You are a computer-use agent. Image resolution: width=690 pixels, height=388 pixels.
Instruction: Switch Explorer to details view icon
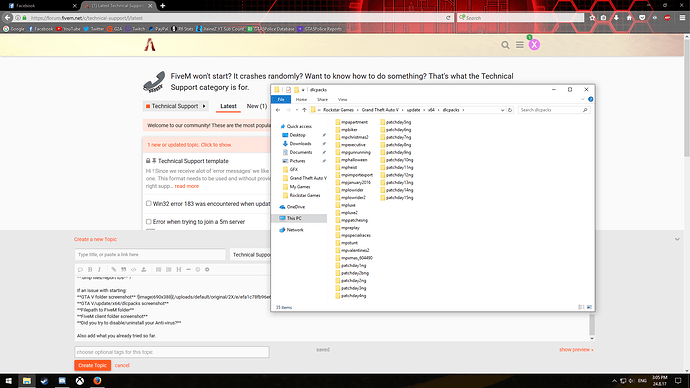point(581,307)
